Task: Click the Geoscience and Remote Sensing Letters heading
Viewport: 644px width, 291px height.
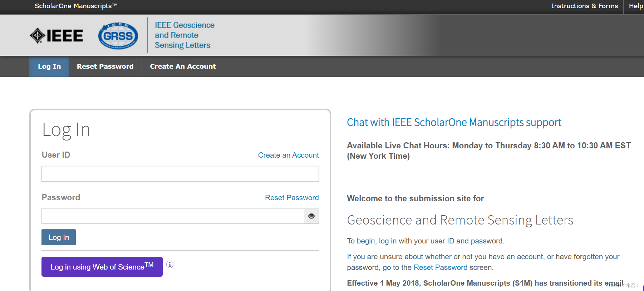Action: click(460, 220)
